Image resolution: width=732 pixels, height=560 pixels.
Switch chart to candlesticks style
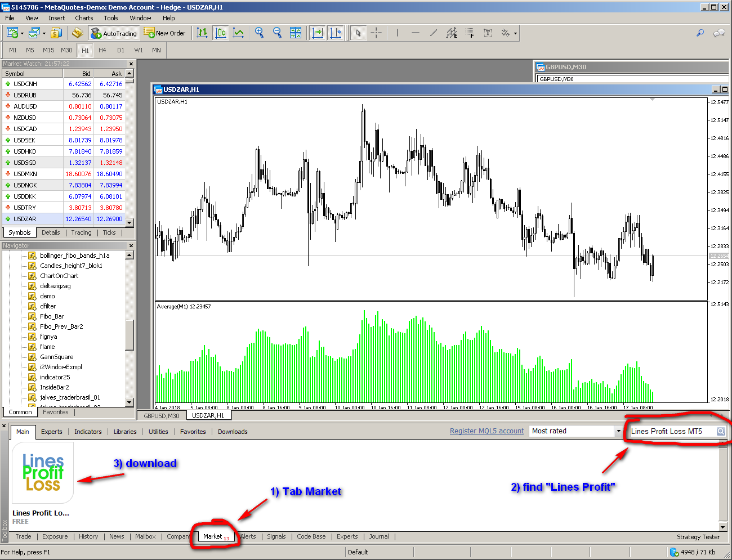click(221, 33)
